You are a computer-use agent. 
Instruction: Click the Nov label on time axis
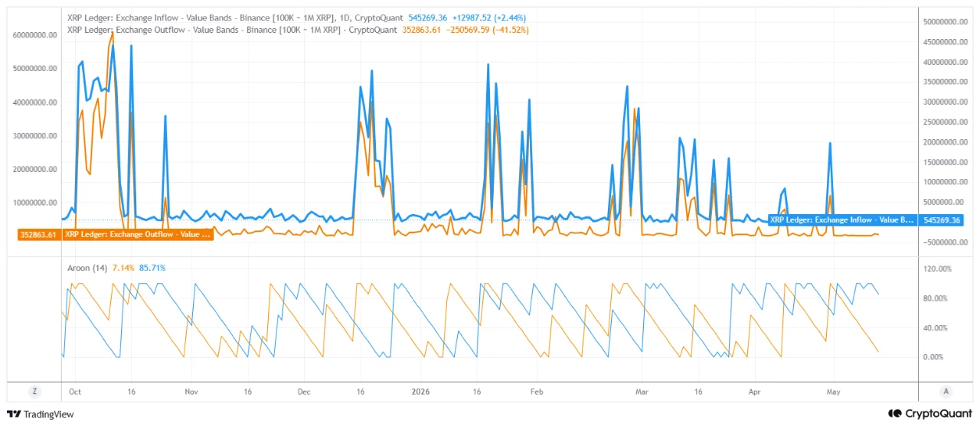tap(191, 391)
